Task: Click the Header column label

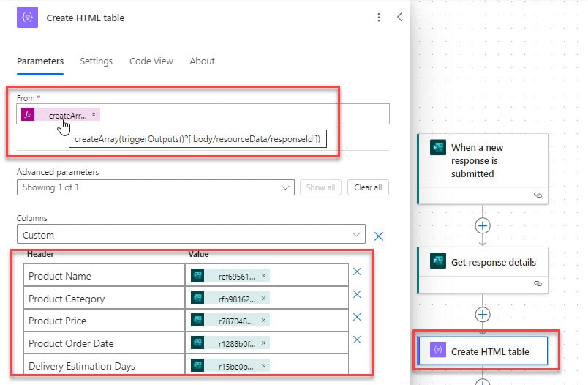Action: (40, 254)
